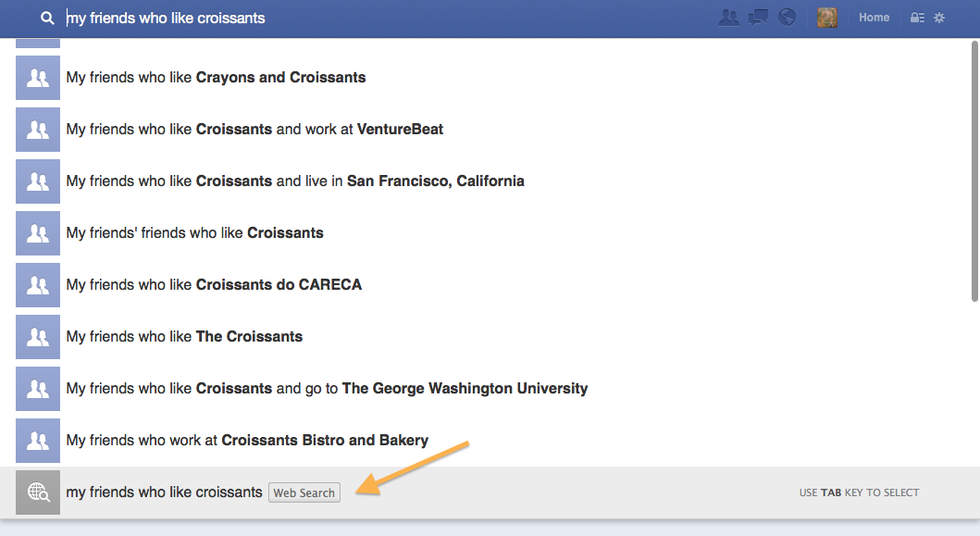Select friends icon beside the VentureBeat suggestion

(x=38, y=130)
